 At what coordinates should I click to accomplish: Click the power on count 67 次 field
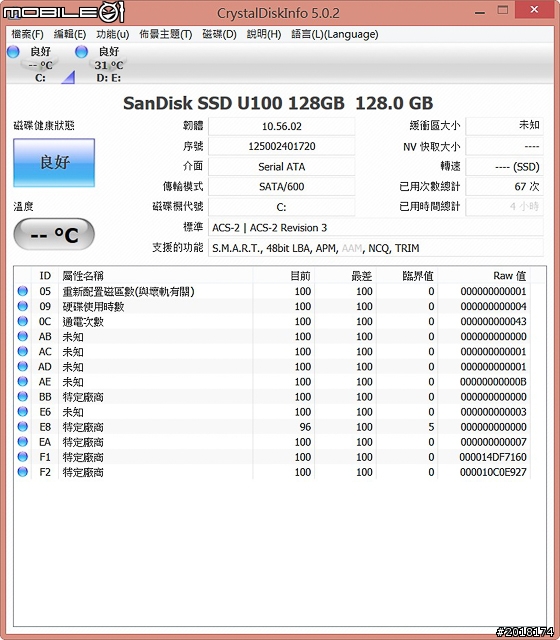[x=504, y=187]
